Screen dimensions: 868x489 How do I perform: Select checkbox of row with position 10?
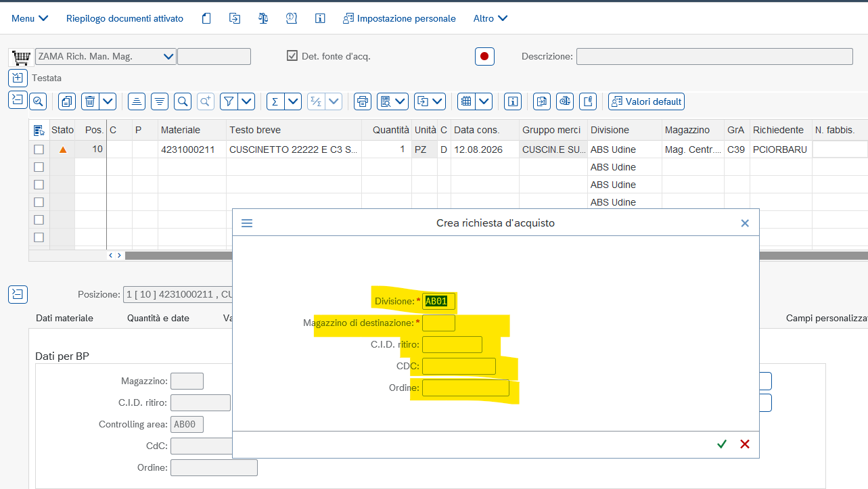coord(39,149)
